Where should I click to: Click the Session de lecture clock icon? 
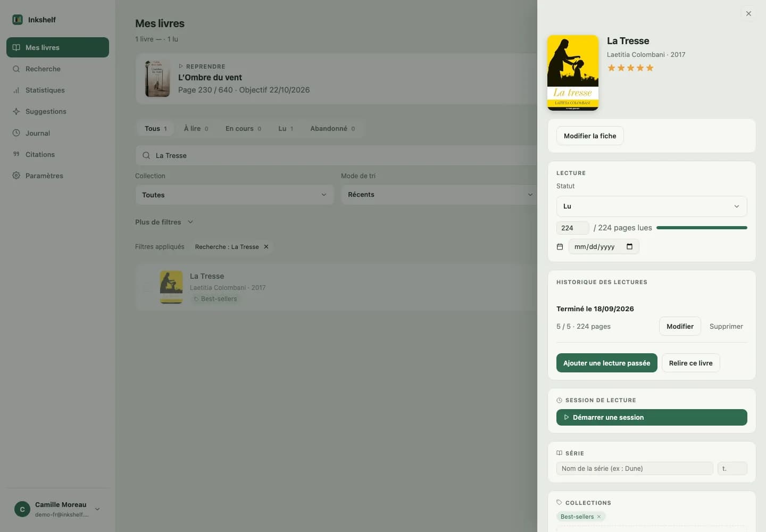(559, 400)
